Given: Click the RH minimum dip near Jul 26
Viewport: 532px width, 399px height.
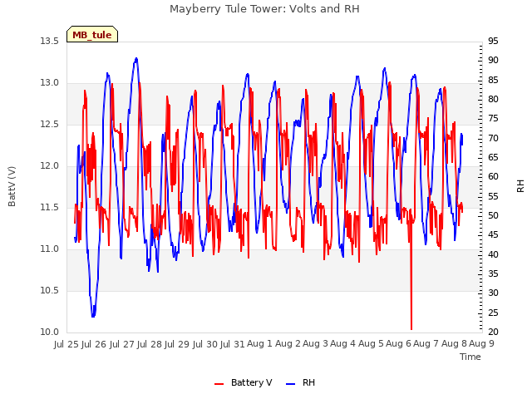Looking at the screenshot, I should pos(93,315).
